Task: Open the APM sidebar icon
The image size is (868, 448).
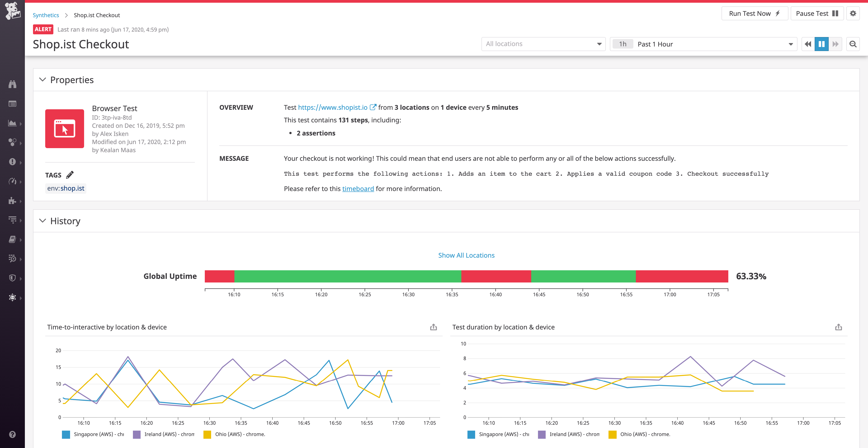Action: 13,181
